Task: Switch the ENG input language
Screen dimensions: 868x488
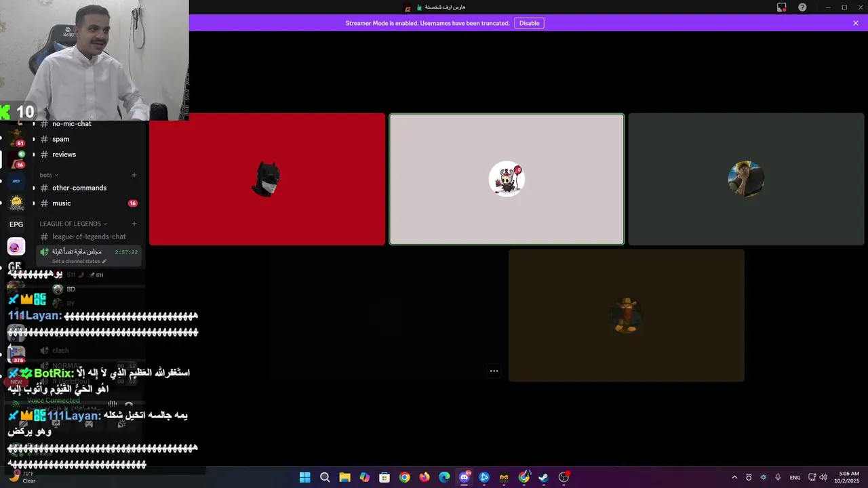Action: 795,477
